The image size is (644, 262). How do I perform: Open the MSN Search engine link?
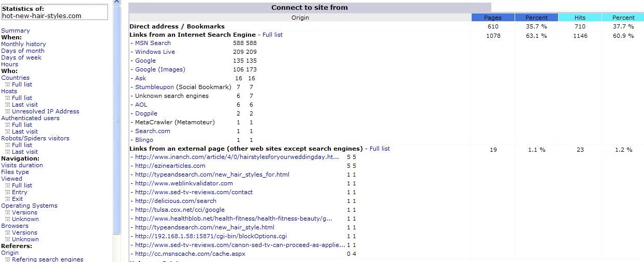tap(153, 43)
